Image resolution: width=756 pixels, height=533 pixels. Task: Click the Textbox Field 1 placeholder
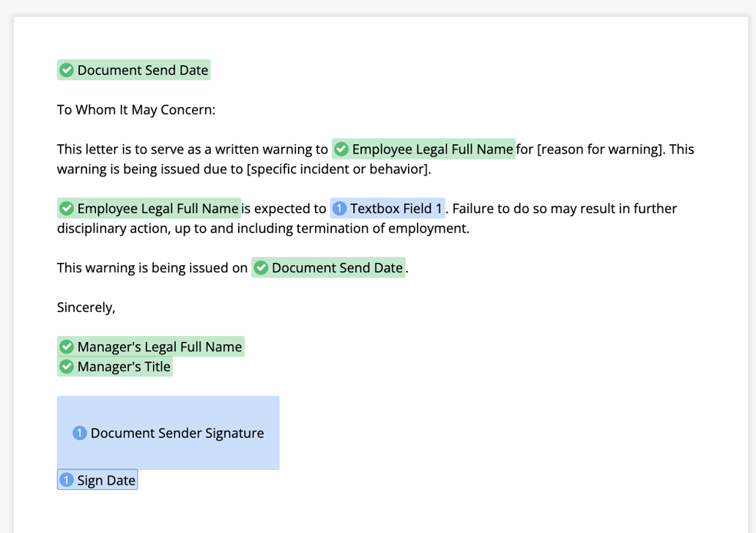388,208
